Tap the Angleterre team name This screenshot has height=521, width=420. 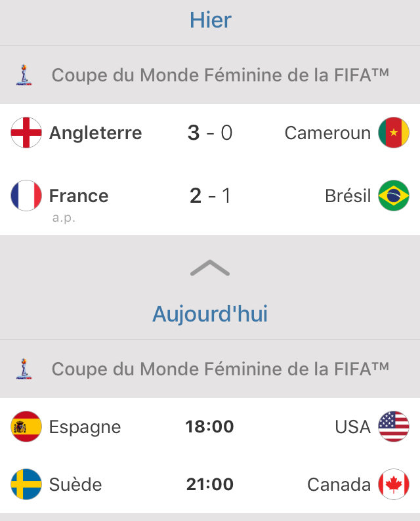point(96,133)
